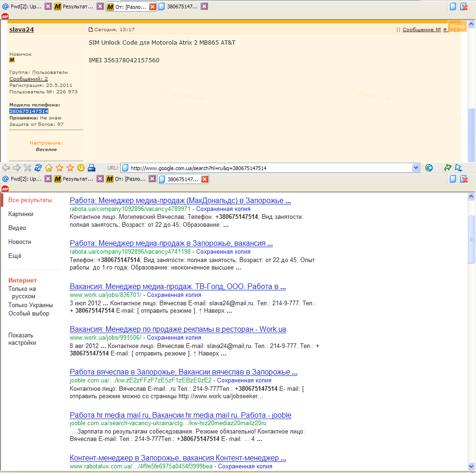Image resolution: width=476 pixels, height=473 pixels.
Task: Stop page loading with the X icon
Action: tap(27, 168)
